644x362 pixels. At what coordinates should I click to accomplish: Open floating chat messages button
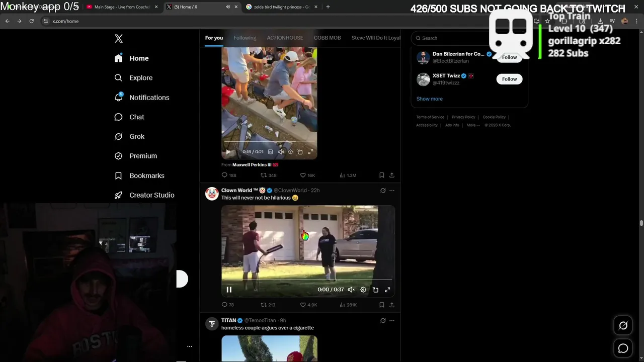coord(623,348)
